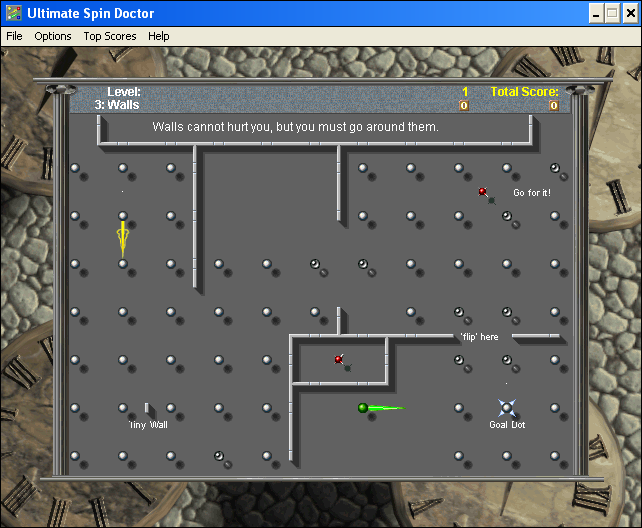Close the Ultimate Spin Doctor window
The width and height of the screenshot is (642, 528).
629,13
